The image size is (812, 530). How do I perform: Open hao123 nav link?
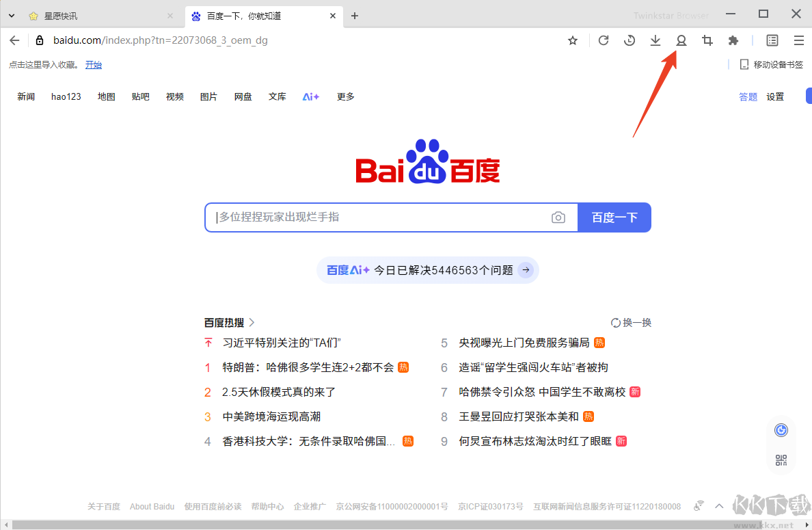point(66,97)
